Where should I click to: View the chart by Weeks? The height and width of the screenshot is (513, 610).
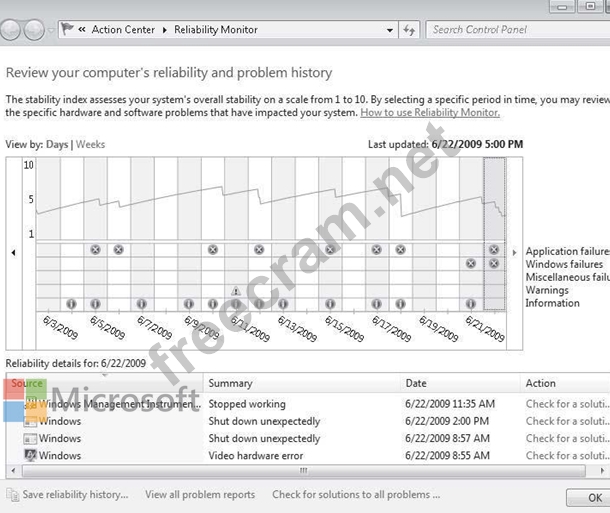(x=90, y=144)
